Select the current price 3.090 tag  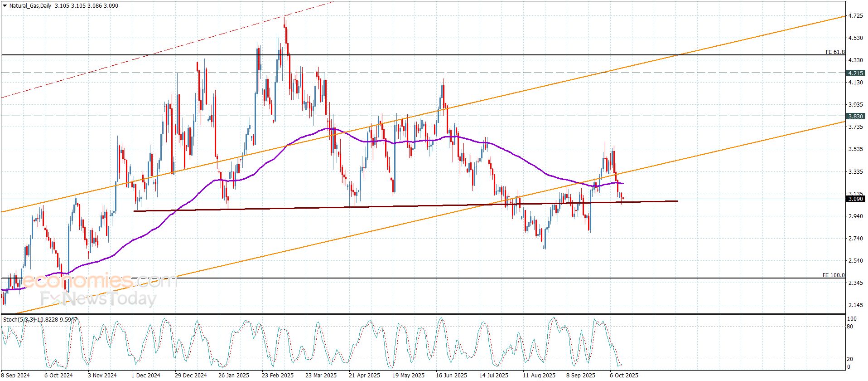coord(856,199)
